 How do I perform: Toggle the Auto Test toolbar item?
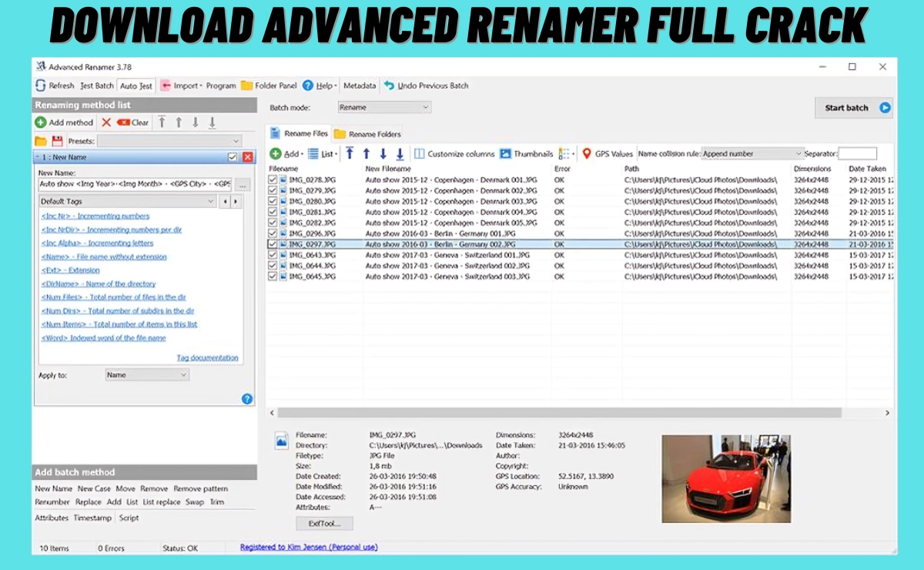136,85
